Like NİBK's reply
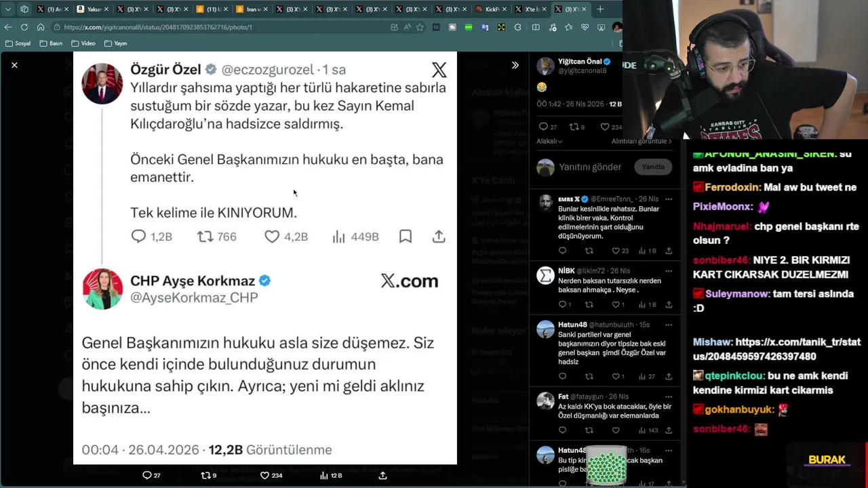Image resolution: width=868 pixels, height=488 pixels. (x=616, y=305)
